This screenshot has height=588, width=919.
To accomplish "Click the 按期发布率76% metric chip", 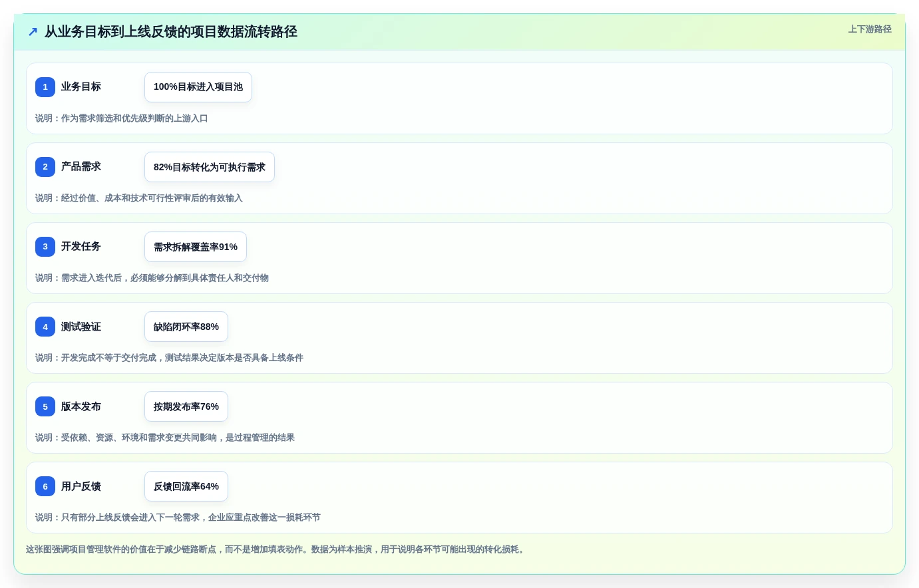I will [x=186, y=406].
